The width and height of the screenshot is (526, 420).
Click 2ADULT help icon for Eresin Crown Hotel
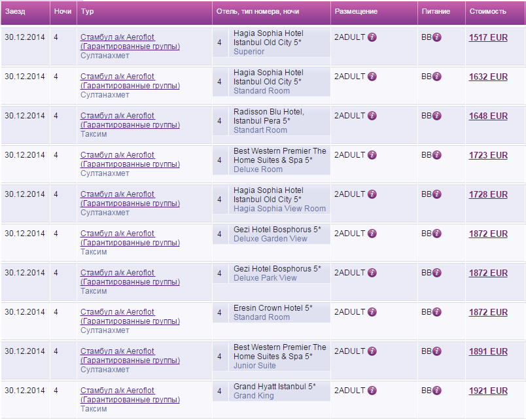372,312
